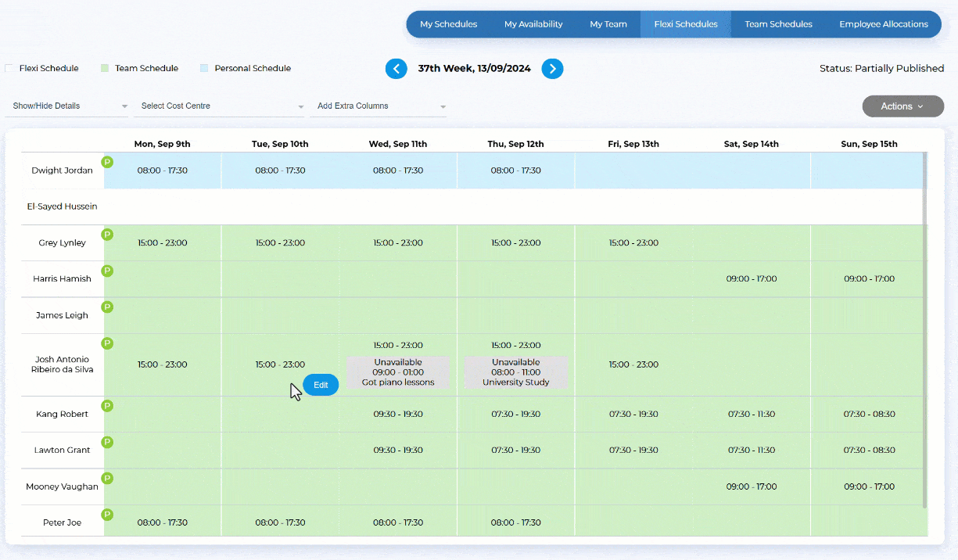958x560 pixels.
Task: Click the Actions button
Action: click(x=902, y=106)
